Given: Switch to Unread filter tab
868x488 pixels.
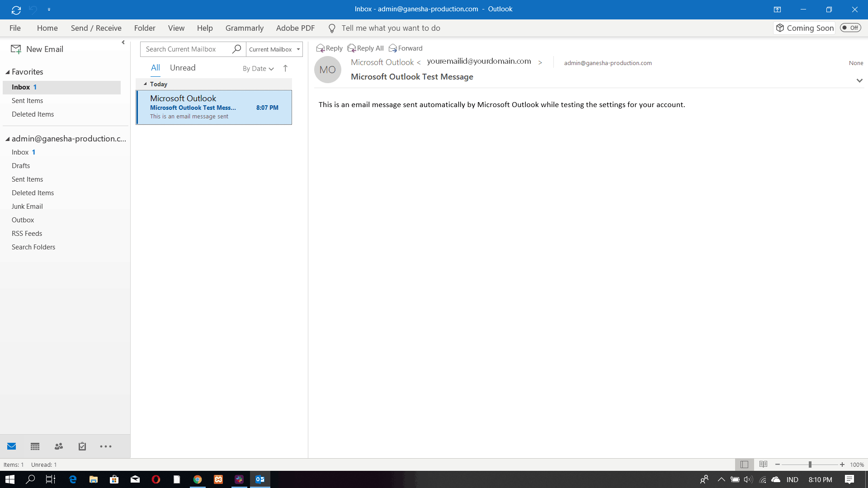Looking at the screenshot, I should pos(183,67).
